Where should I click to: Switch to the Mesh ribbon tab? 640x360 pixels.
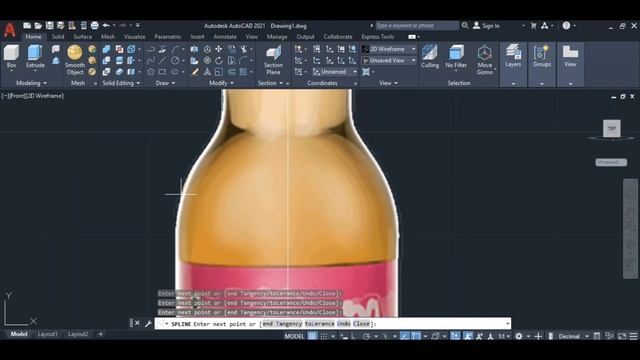tap(108, 37)
